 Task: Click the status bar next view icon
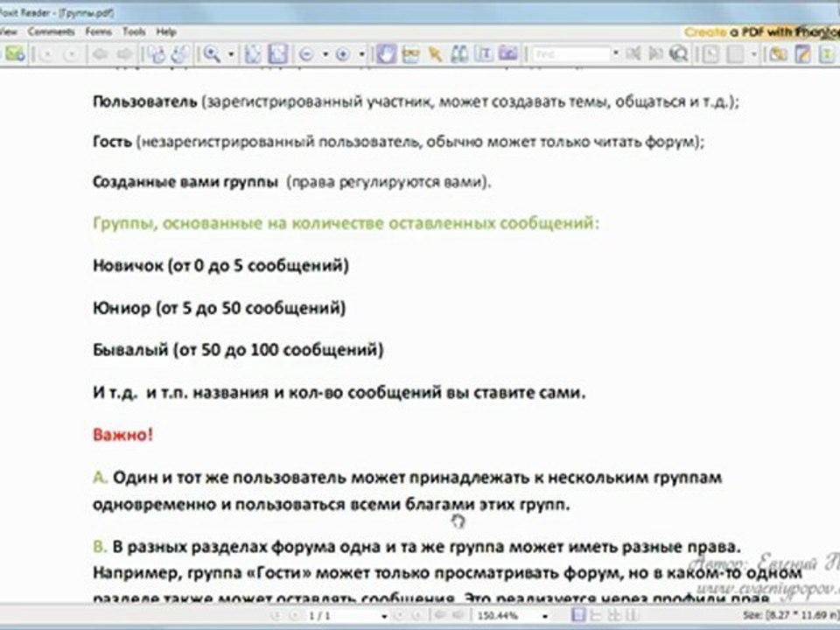click(458, 615)
